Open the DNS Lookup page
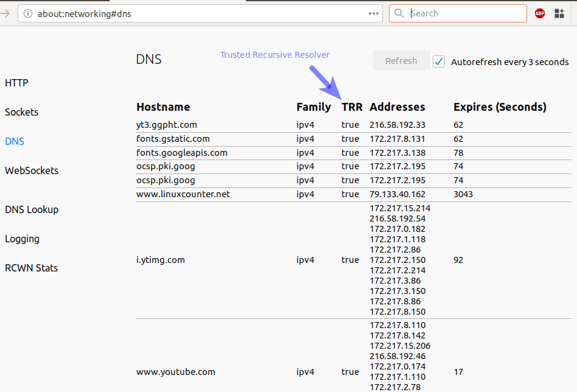The image size is (577, 392). 32,209
